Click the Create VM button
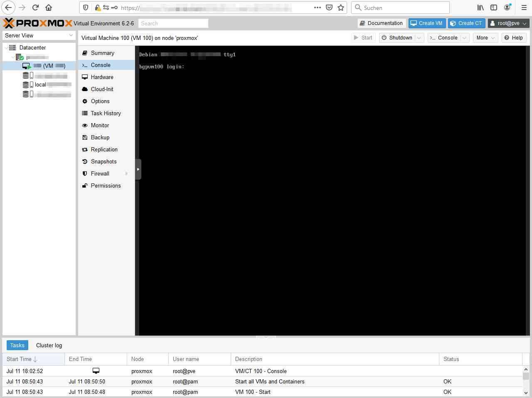 [x=427, y=23]
